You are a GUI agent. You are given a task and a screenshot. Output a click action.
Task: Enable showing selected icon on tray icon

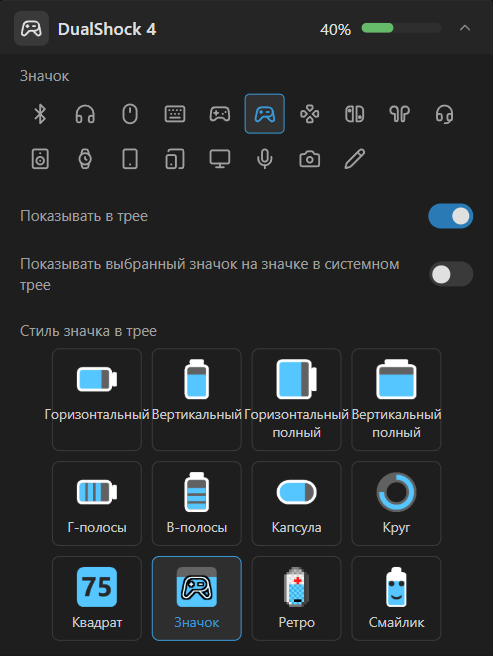pyautogui.click(x=451, y=274)
